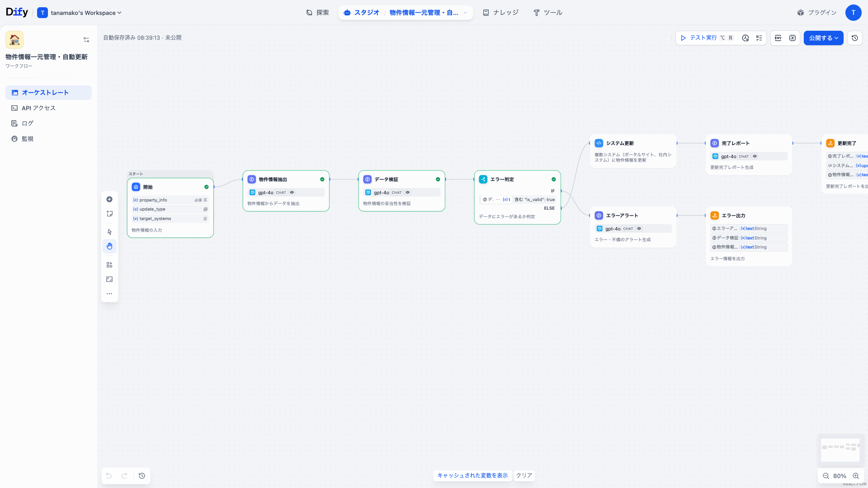This screenshot has width=868, height=488.
Task: Open environment variables with the ENV icon
Action: point(778,38)
